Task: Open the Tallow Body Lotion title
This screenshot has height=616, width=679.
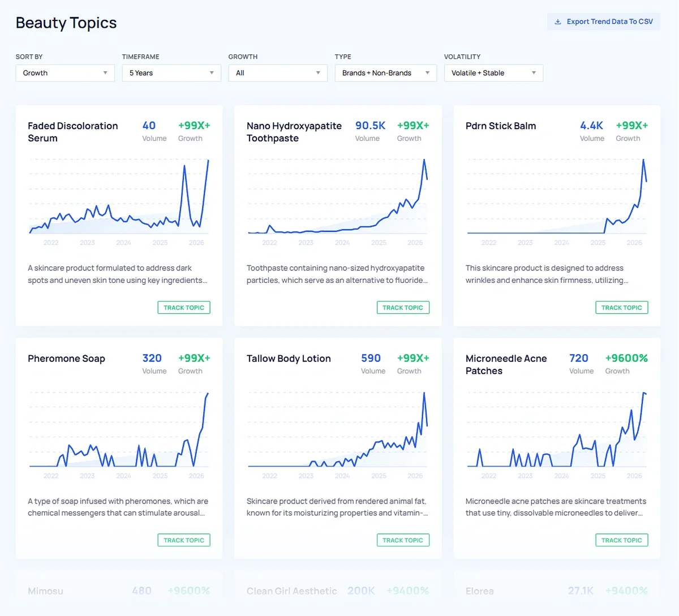Action: coord(289,359)
